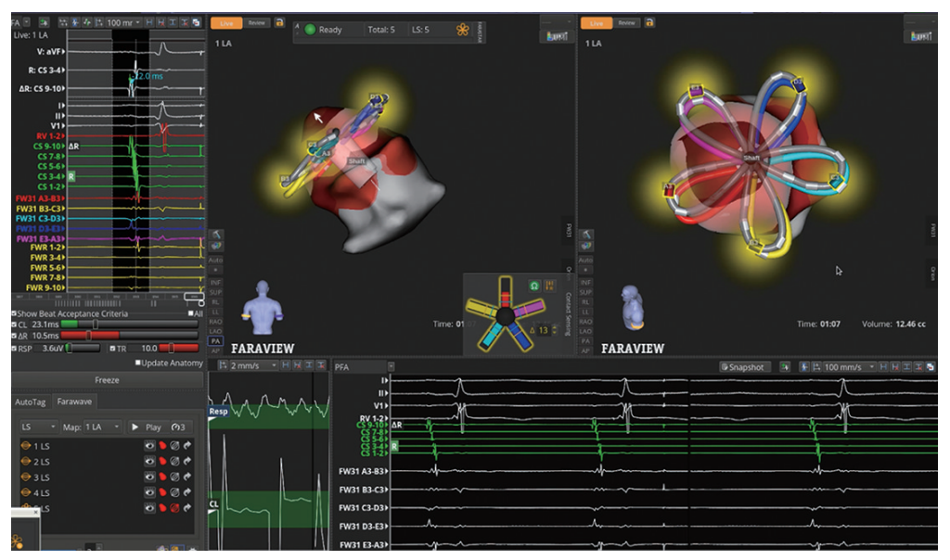Expand the PFA panel dropdown arrow
950x560 pixels.
click(x=391, y=366)
